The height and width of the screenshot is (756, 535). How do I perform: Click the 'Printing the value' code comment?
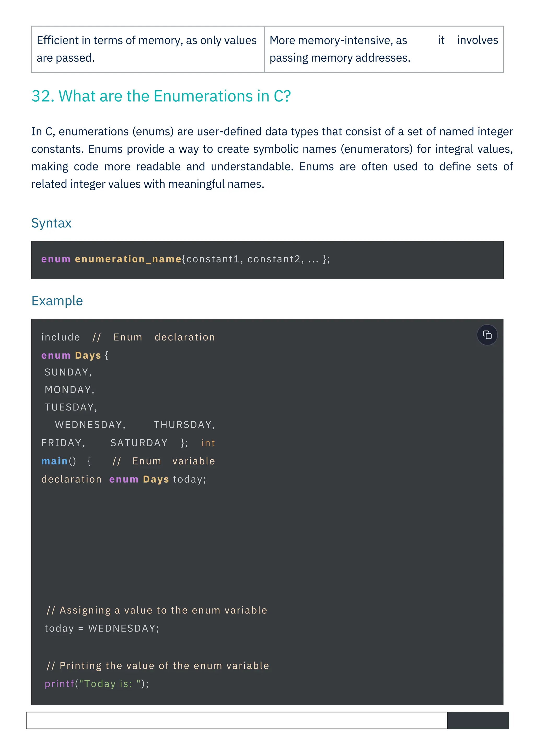click(x=158, y=665)
